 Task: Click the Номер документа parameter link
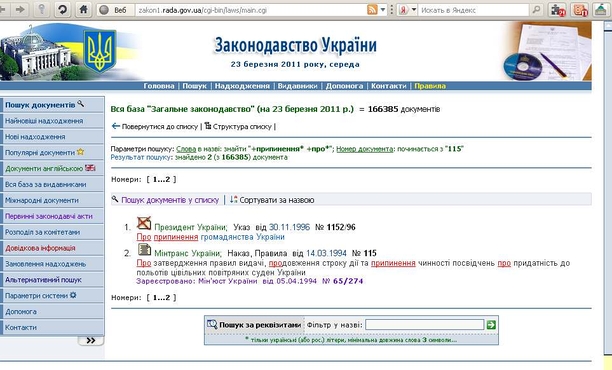tap(365, 149)
